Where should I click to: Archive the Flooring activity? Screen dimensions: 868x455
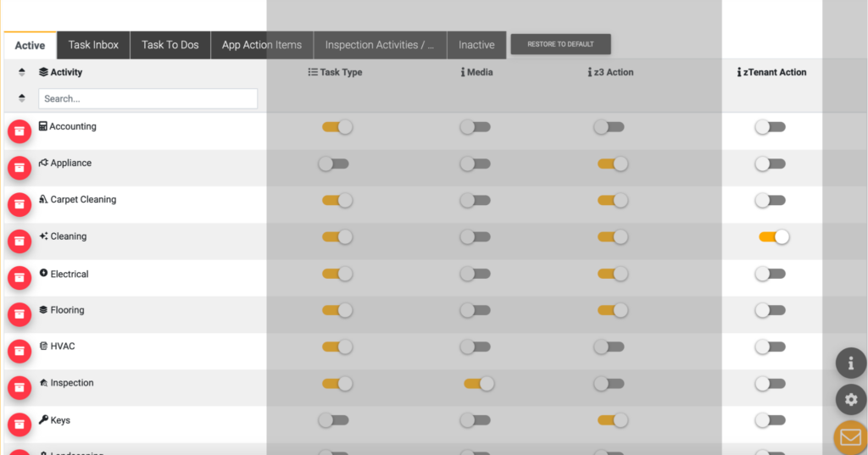(19, 314)
